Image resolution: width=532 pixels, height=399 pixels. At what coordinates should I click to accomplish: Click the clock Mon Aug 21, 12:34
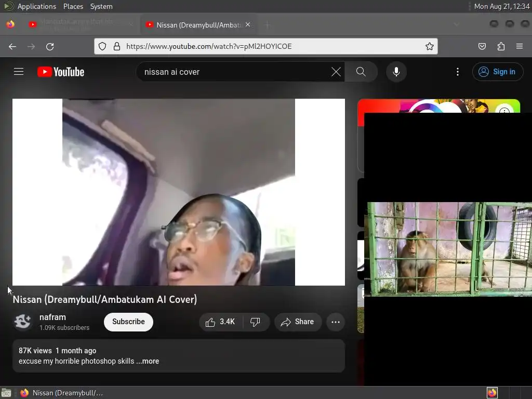click(x=502, y=6)
